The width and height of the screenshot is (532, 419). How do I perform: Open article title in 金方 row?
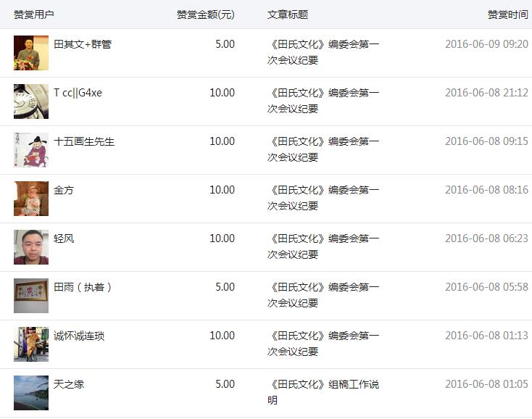click(x=323, y=197)
